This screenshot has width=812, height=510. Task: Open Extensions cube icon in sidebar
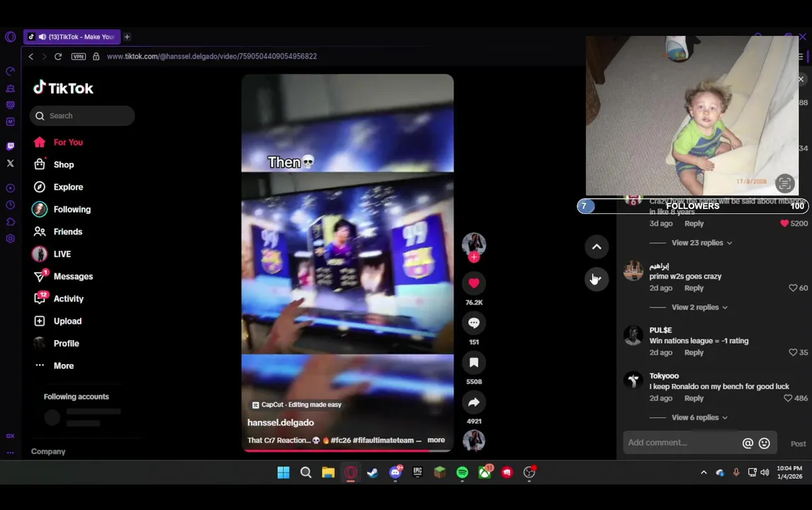(11, 222)
